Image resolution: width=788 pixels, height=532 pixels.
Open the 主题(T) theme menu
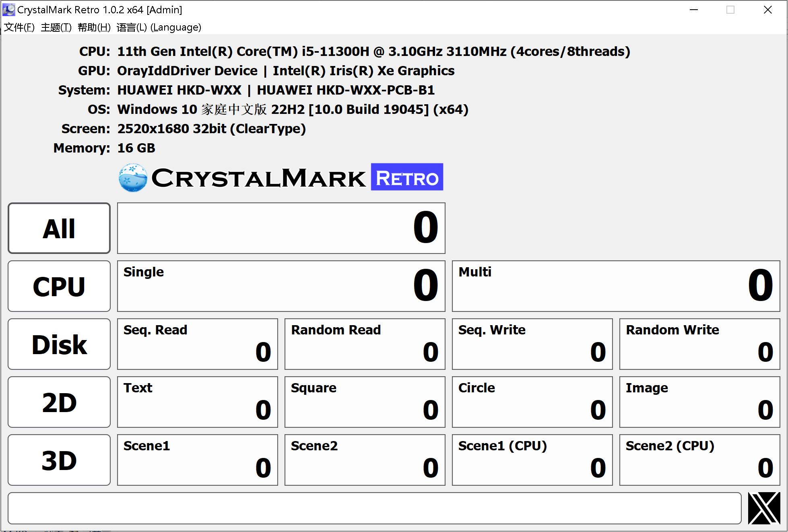(x=56, y=27)
